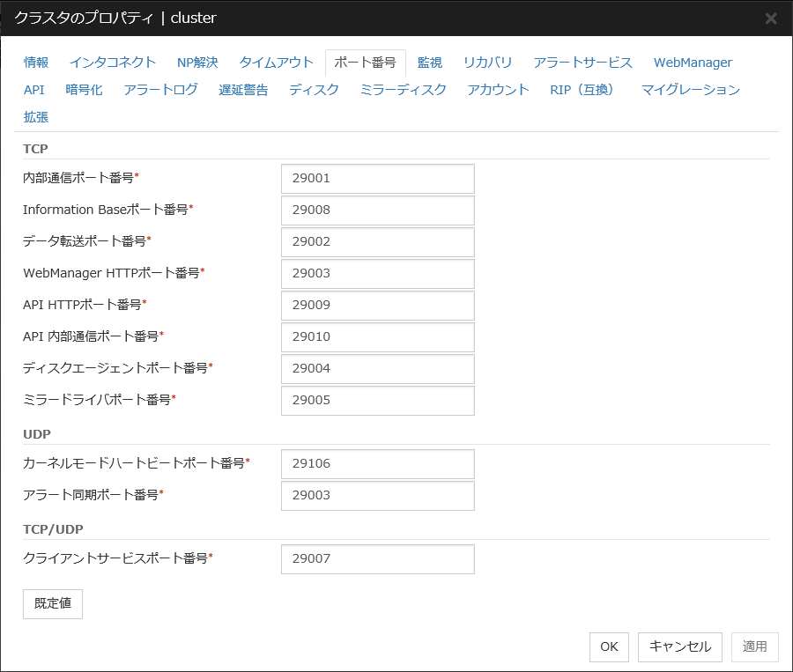Screen dimensions: 793x672
Task: Open the インタコネクト tab
Action: 113,63
